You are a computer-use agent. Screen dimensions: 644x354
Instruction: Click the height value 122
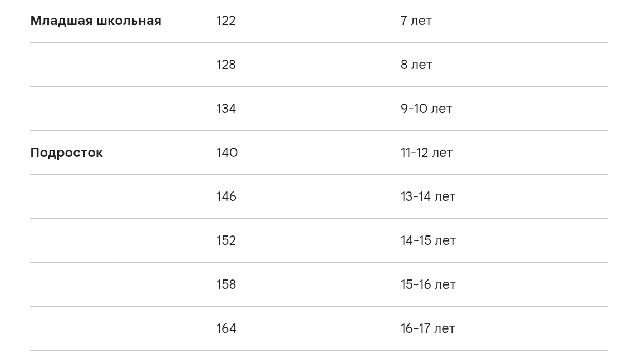pos(227,21)
